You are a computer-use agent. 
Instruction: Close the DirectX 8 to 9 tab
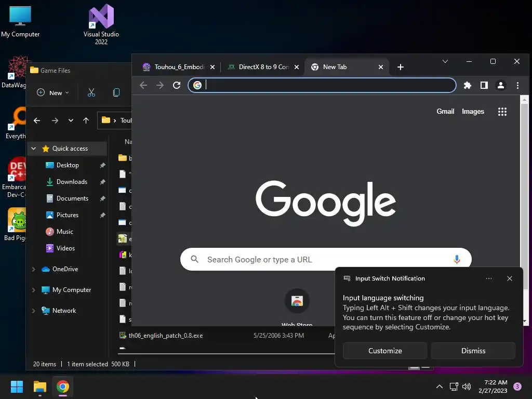[297, 67]
